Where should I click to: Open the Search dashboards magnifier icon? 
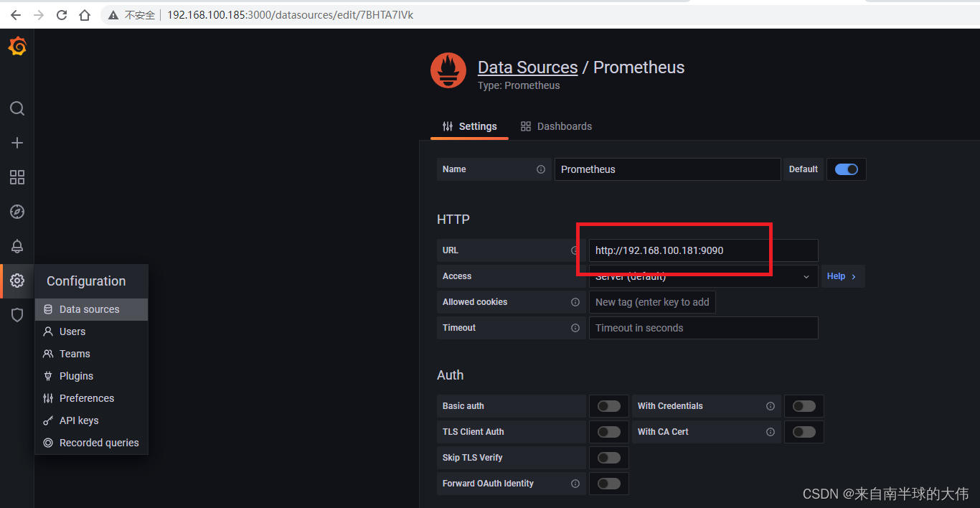17,108
